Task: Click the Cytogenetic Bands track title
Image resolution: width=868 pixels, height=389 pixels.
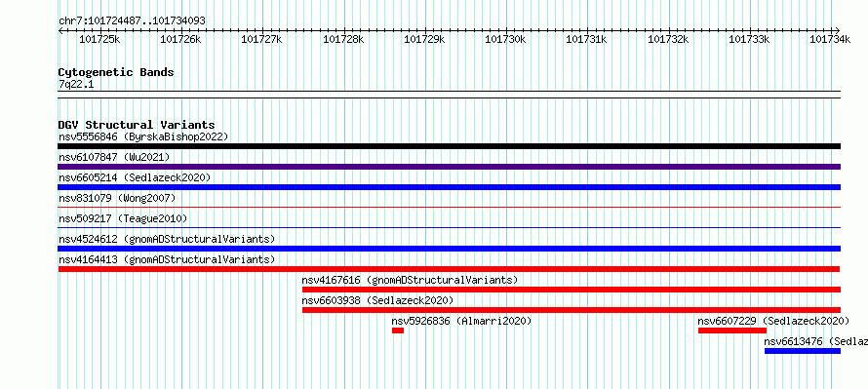Action: pyautogui.click(x=116, y=72)
